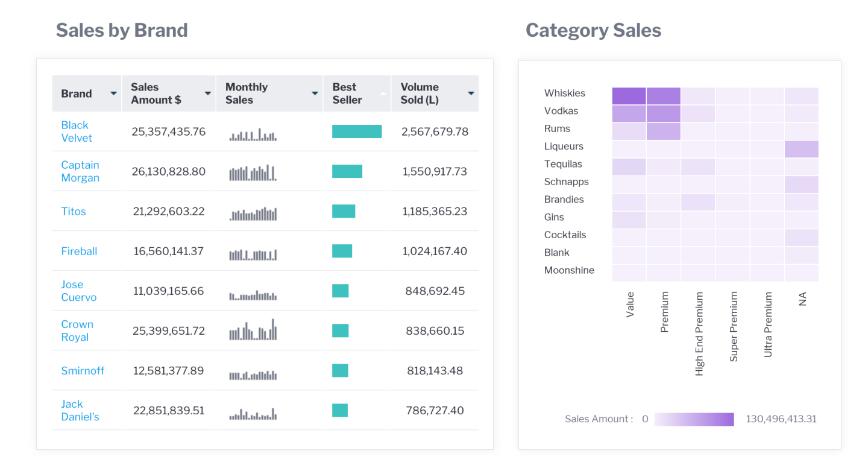The image size is (868, 471).
Task: Open the Monthly Sales column dropdown arrow
Action: [315, 94]
